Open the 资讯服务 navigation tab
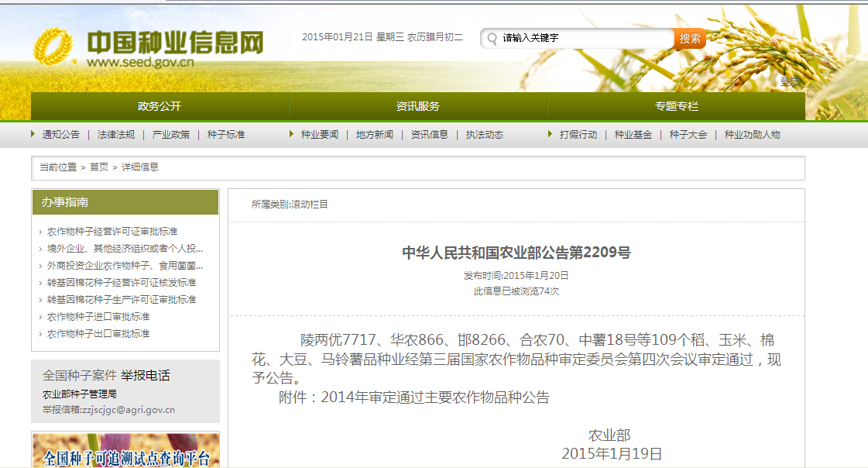This screenshot has height=468, width=868. (418, 106)
